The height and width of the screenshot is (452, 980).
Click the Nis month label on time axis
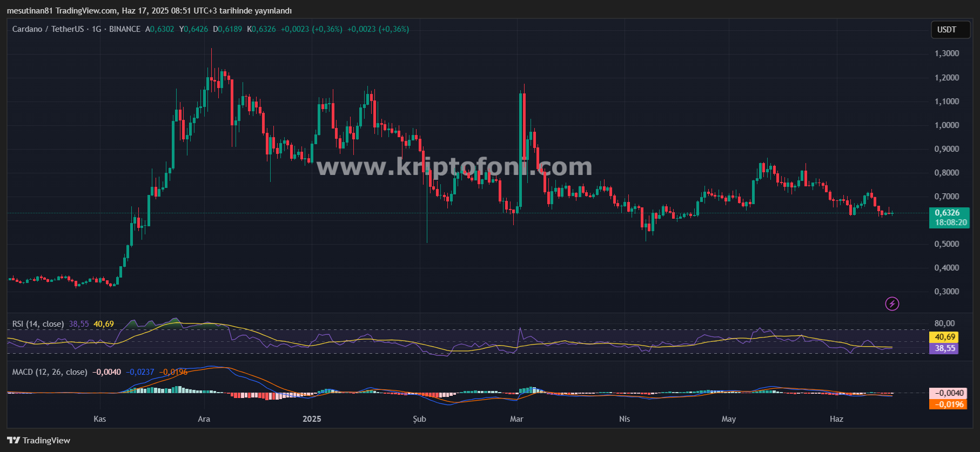point(625,419)
